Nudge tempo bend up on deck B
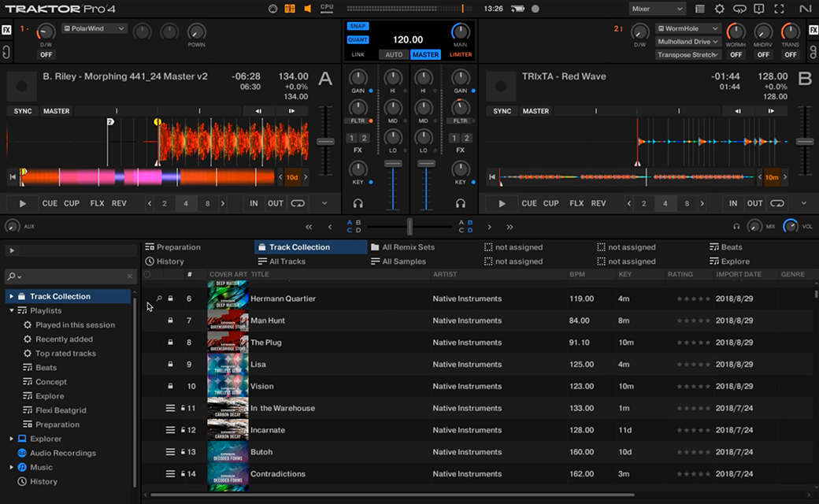 click(771, 111)
